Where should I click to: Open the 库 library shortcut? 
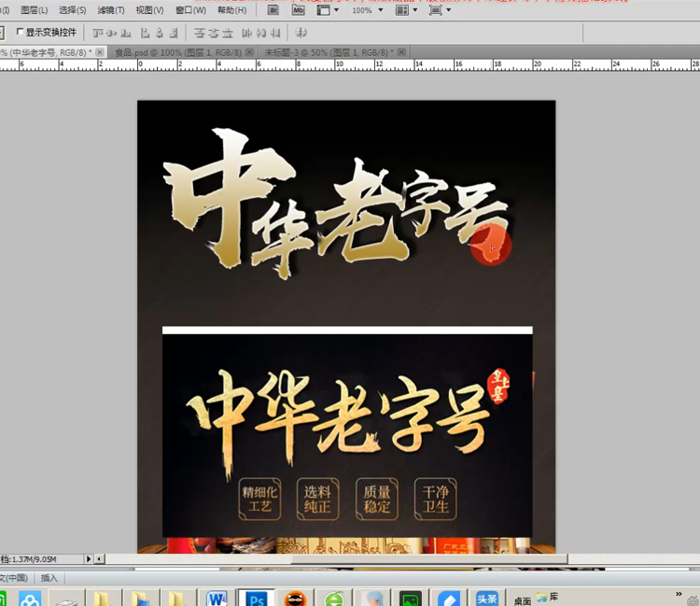548,597
